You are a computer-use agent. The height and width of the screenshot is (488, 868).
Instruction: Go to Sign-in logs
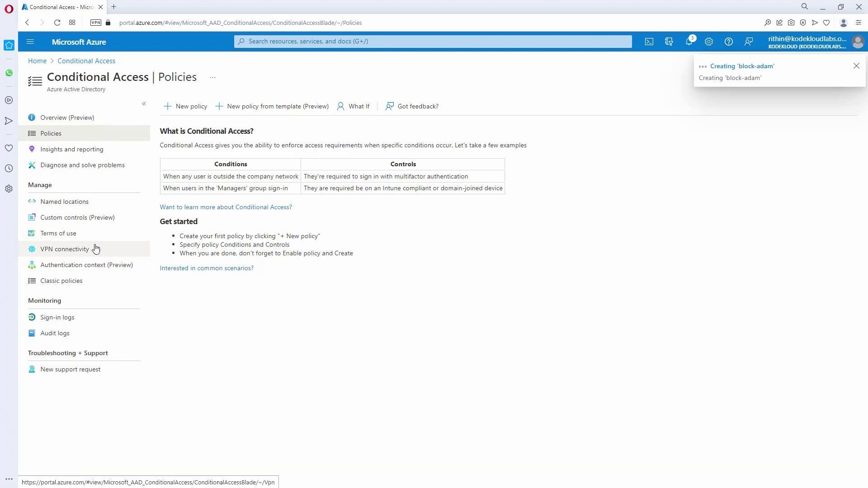pyautogui.click(x=57, y=317)
